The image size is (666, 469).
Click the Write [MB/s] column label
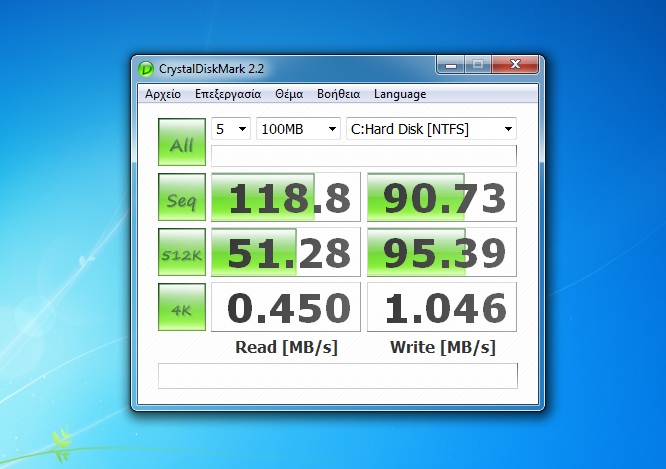[x=443, y=348]
